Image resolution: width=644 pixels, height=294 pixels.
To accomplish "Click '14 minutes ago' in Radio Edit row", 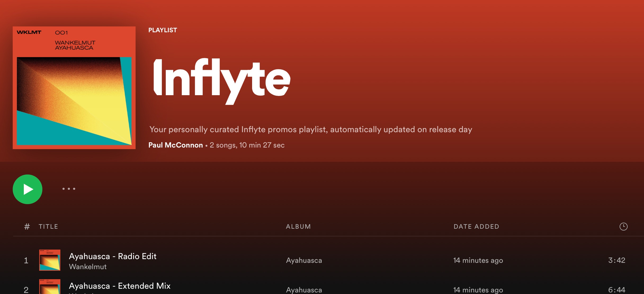I will click(x=478, y=260).
